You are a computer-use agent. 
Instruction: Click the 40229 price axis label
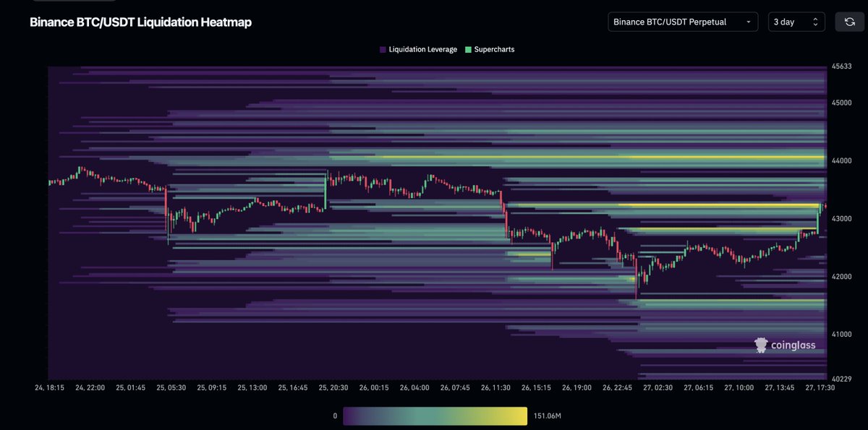click(842, 379)
